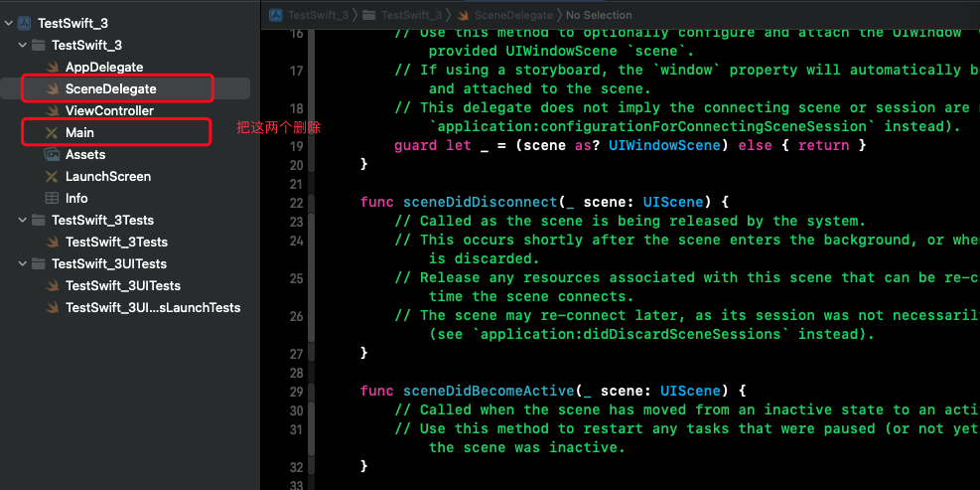Click project icon in jump bar
980x490 pixels.
(x=276, y=15)
